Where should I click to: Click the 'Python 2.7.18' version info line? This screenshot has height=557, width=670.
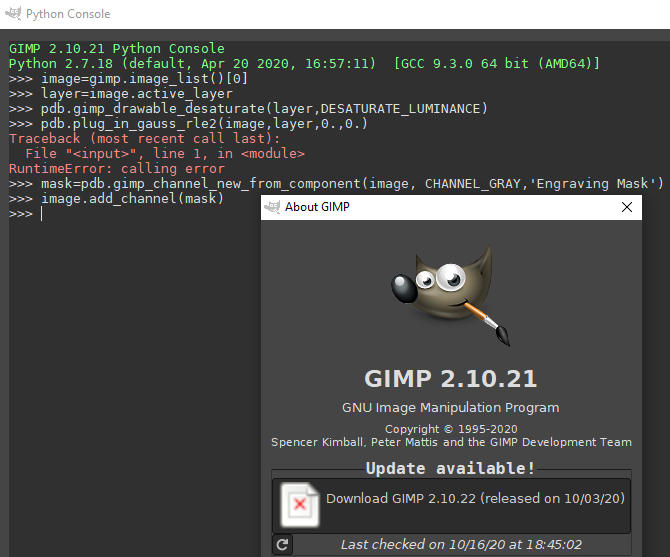[x=305, y=64]
